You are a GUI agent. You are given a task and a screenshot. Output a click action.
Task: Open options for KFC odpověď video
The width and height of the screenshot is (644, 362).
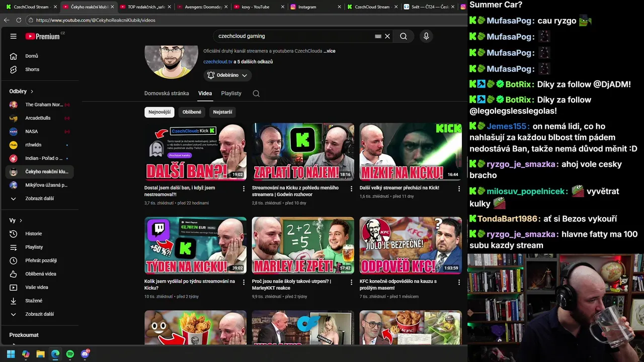coord(459,282)
